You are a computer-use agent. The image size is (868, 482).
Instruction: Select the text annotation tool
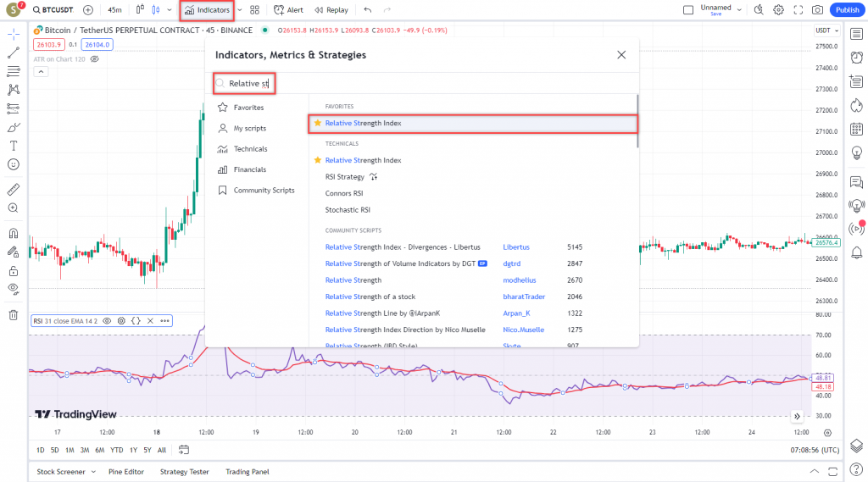[x=14, y=146]
